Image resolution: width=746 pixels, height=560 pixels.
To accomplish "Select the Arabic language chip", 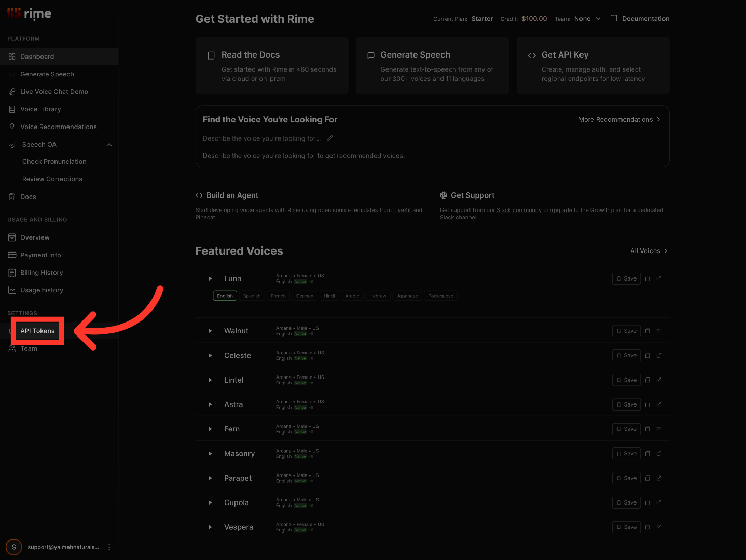I will pyautogui.click(x=352, y=296).
